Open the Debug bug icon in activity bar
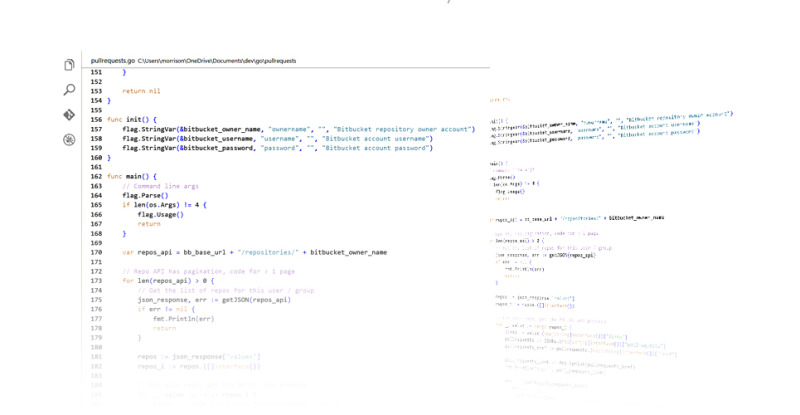The image size is (800, 415). point(69,139)
